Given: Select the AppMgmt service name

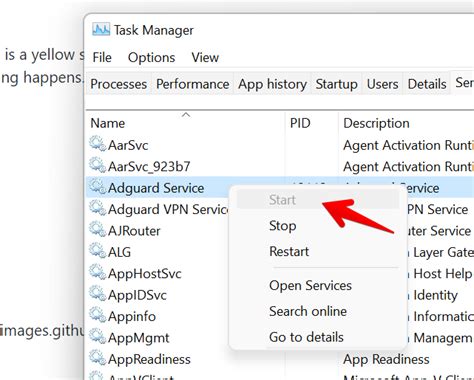Looking at the screenshot, I should tap(139, 338).
